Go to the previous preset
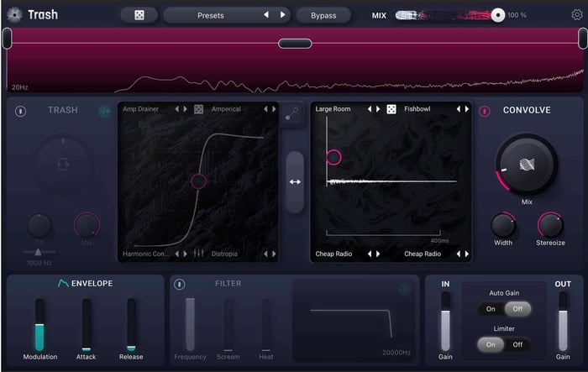 click(266, 15)
